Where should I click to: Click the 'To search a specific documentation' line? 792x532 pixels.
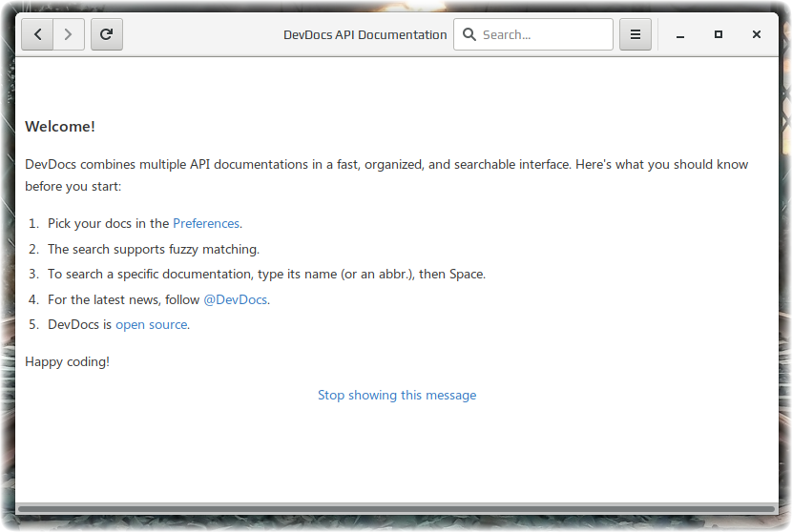[266, 274]
